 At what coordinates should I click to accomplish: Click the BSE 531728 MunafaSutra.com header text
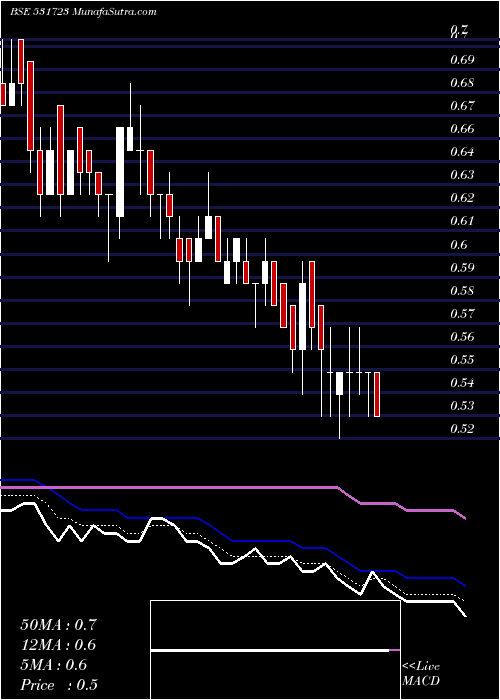[x=83, y=12]
